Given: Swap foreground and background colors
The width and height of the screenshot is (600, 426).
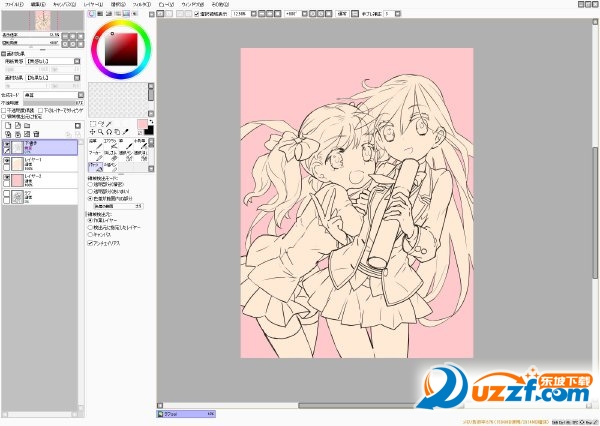Looking at the screenshot, I should [x=151, y=122].
